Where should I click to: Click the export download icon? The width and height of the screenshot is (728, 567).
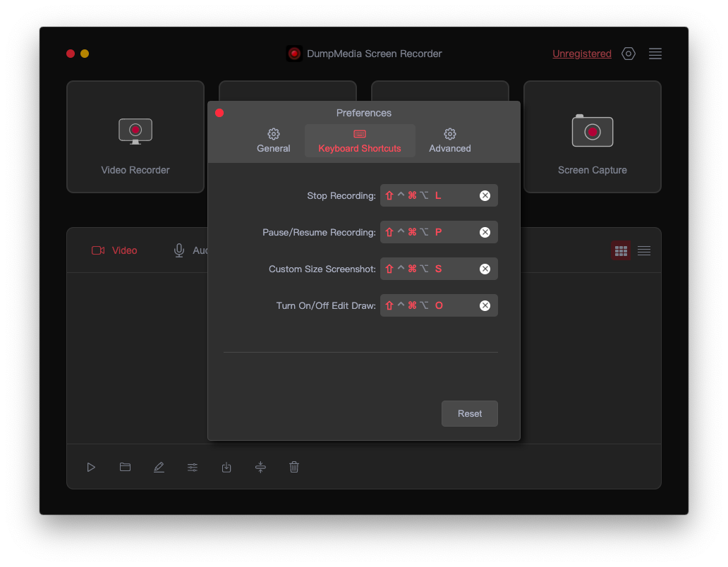click(x=226, y=468)
